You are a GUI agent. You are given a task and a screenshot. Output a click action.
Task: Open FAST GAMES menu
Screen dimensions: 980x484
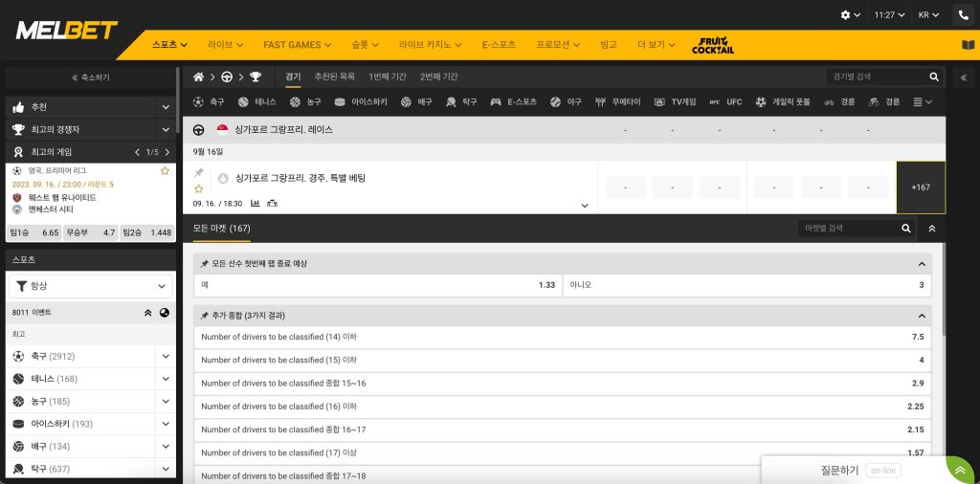[x=298, y=45]
